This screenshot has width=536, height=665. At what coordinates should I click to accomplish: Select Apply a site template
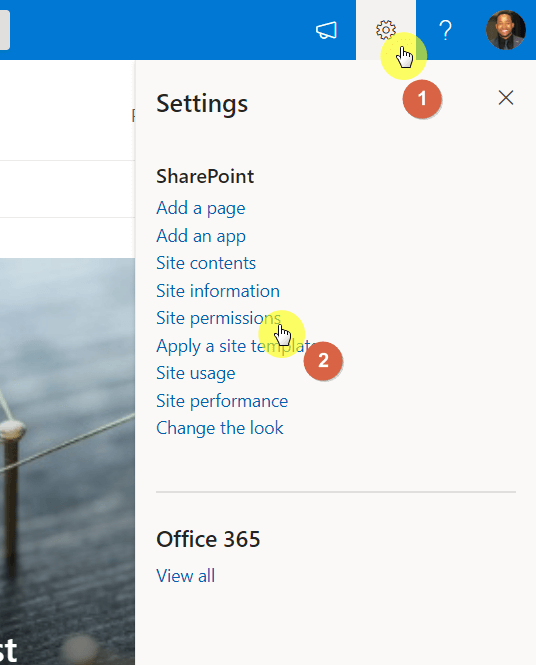[x=236, y=346]
